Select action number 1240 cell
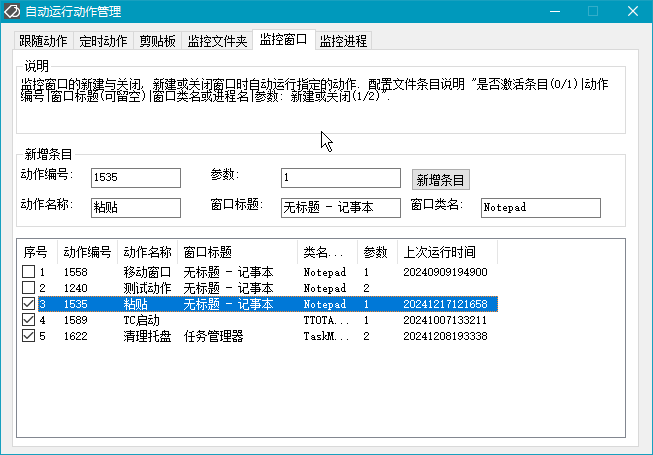Screen dimensions: 653x455 click(x=75, y=288)
